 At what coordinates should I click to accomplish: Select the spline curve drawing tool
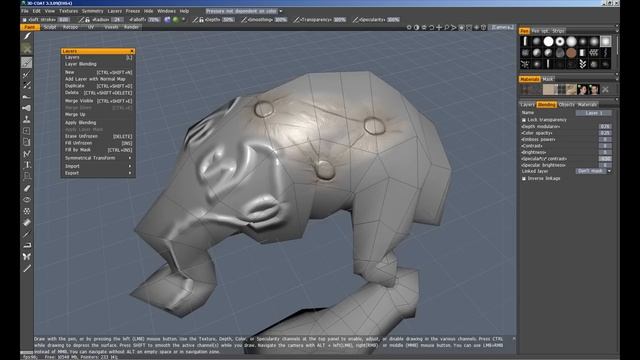[27, 154]
